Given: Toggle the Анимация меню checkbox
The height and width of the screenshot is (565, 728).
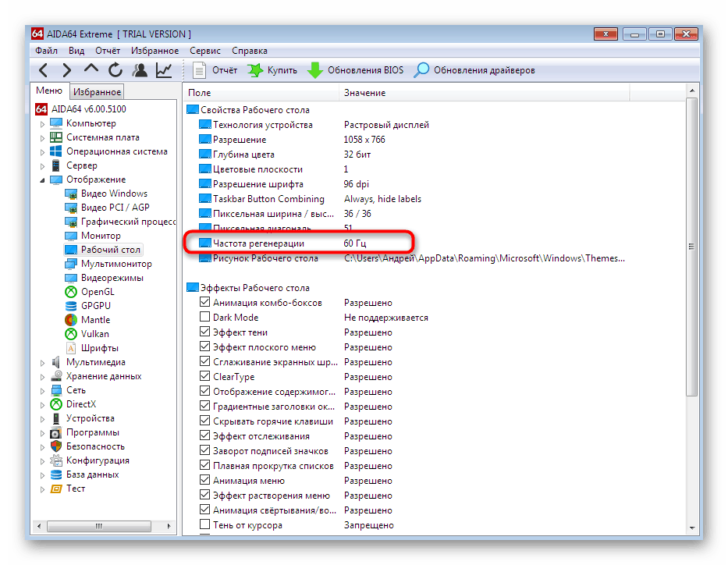Looking at the screenshot, I should point(204,480).
